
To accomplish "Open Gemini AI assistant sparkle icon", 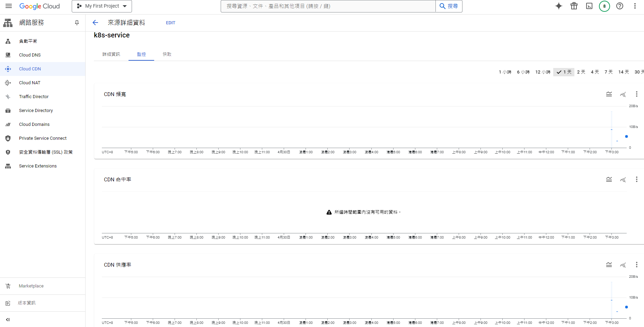I will (558, 6).
